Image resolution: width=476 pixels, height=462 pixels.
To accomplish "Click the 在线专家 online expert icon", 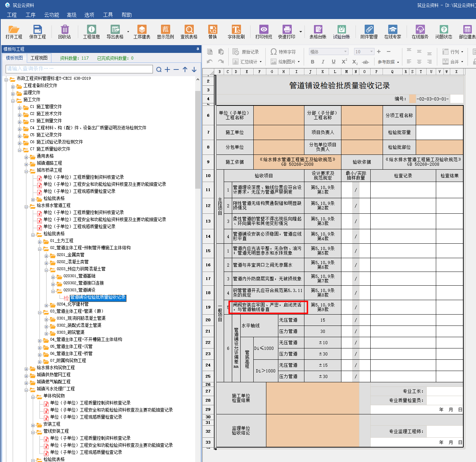I will [x=392, y=32].
